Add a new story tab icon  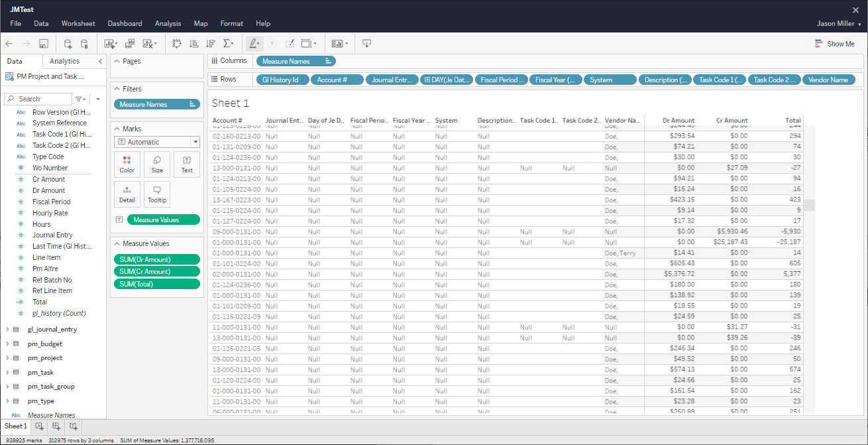click(x=74, y=426)
